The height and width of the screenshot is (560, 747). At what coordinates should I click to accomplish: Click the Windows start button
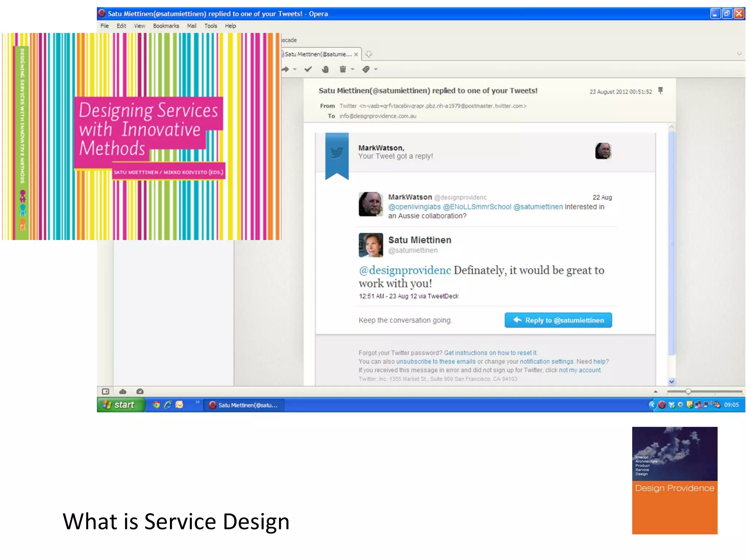(x=121, y=405)
